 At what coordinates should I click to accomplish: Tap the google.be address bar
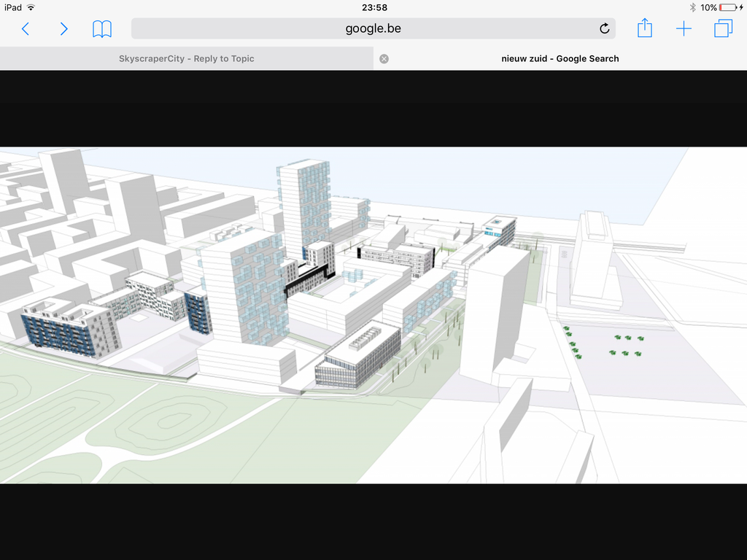373,29
